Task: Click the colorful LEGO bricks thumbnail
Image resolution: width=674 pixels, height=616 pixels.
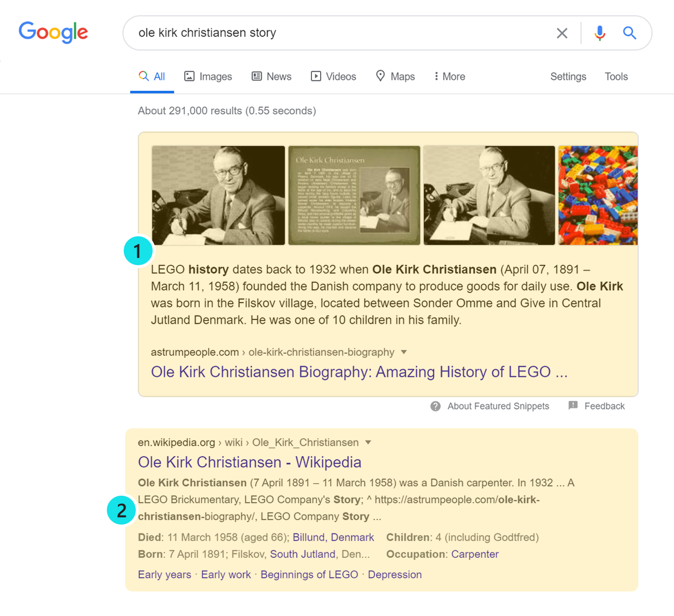Action: (x=597, y=195)
